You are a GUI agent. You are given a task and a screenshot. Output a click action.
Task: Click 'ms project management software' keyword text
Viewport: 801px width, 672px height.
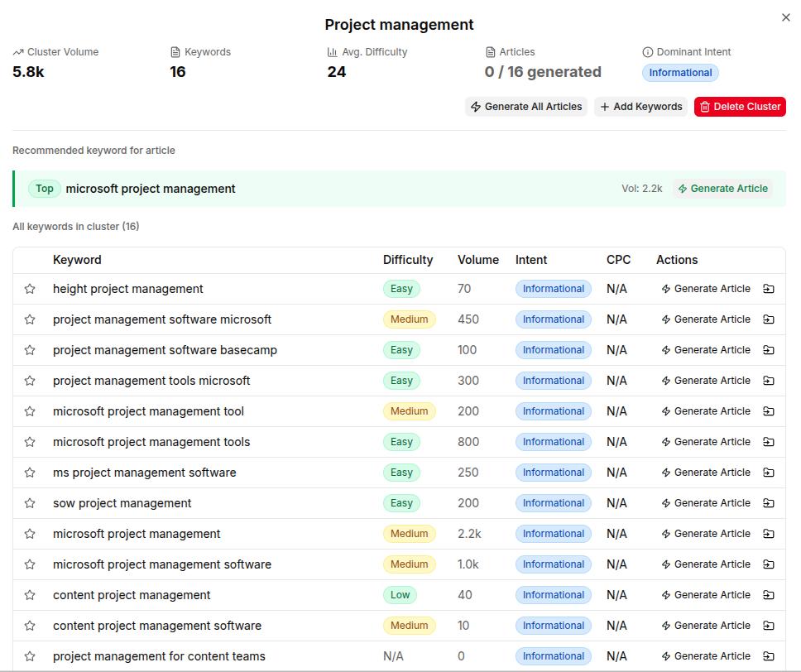(145, 473)
